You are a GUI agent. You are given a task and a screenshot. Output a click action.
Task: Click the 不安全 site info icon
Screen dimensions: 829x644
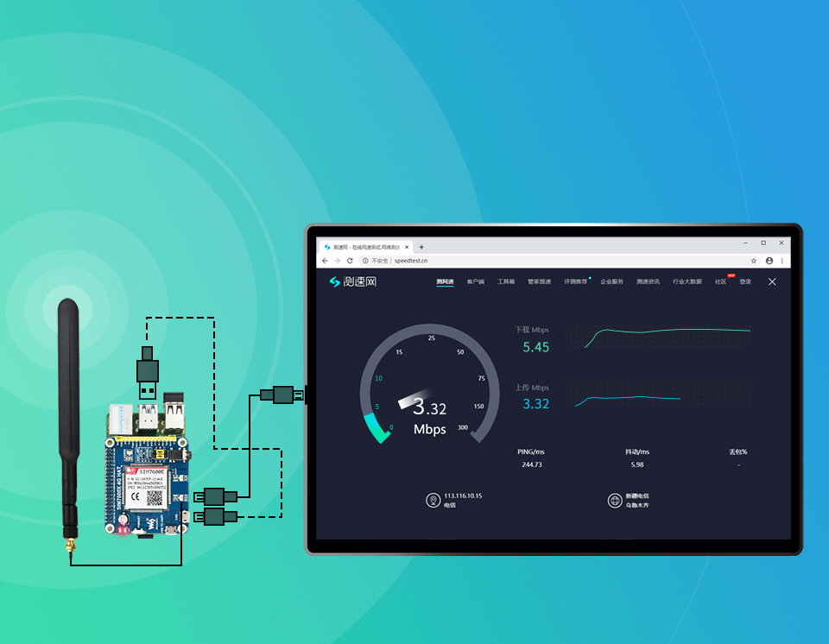[x=366, y=260]
